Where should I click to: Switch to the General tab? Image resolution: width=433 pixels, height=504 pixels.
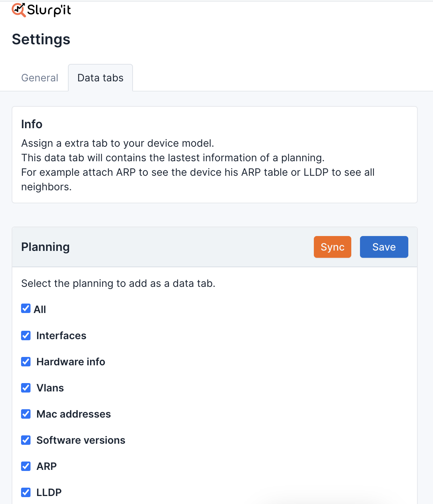coord(40,78)
